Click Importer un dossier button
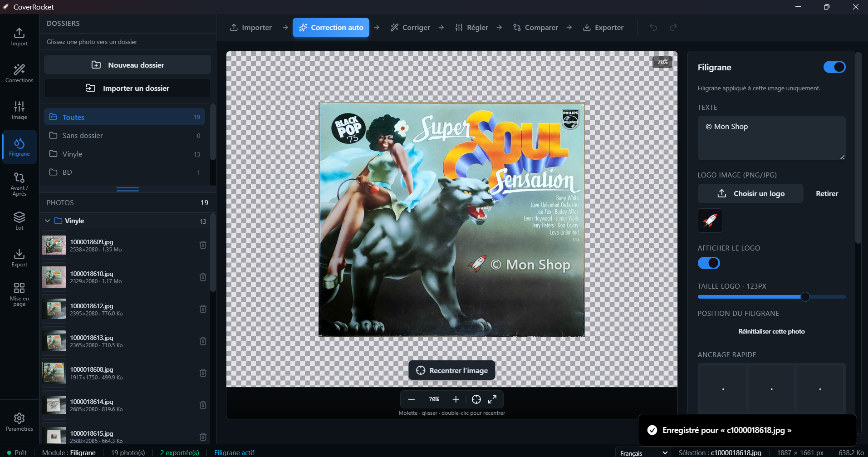The image size is (868, 457). pos(128,88)
